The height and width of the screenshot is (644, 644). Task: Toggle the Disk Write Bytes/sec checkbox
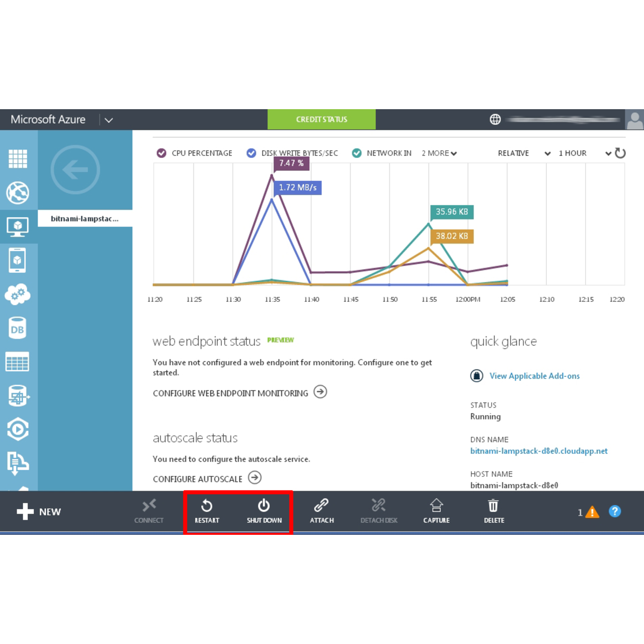(x=251, y=153)
